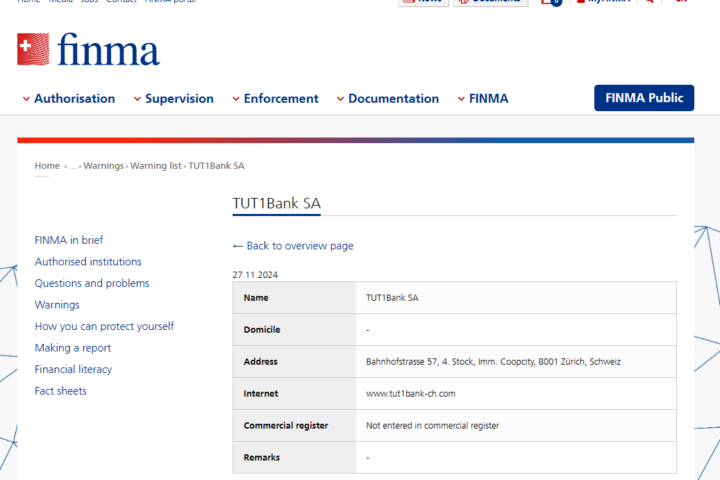
Task: Click the Commercial register row label
Action: point(286,425)
